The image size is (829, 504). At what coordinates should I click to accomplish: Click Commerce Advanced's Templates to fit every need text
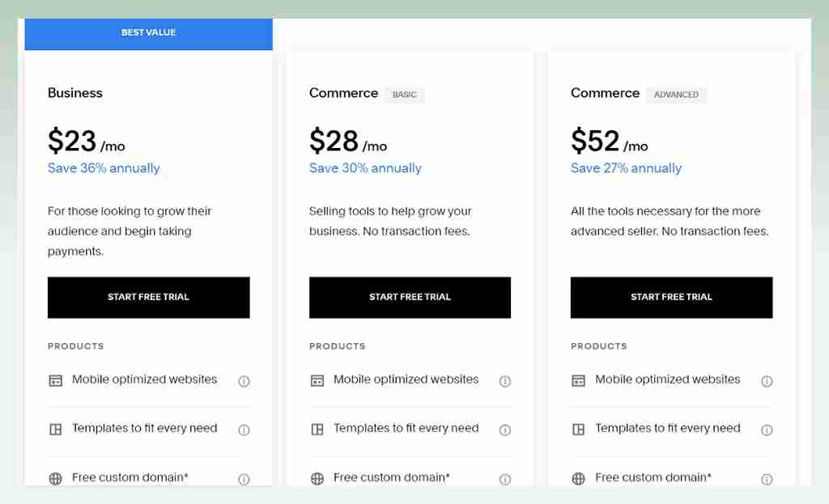[668, 428]
